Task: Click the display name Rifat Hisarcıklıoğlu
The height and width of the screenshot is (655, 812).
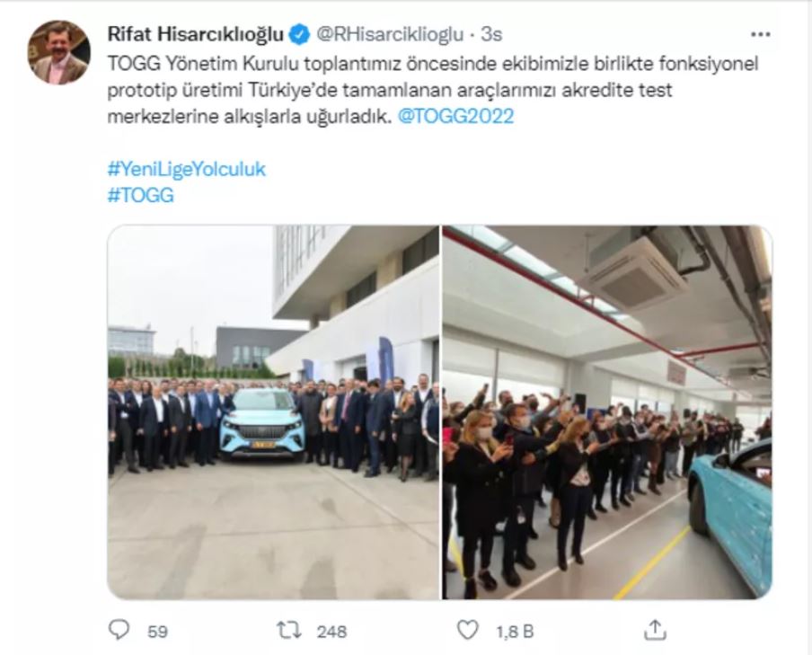Action: tap(196, 34)
